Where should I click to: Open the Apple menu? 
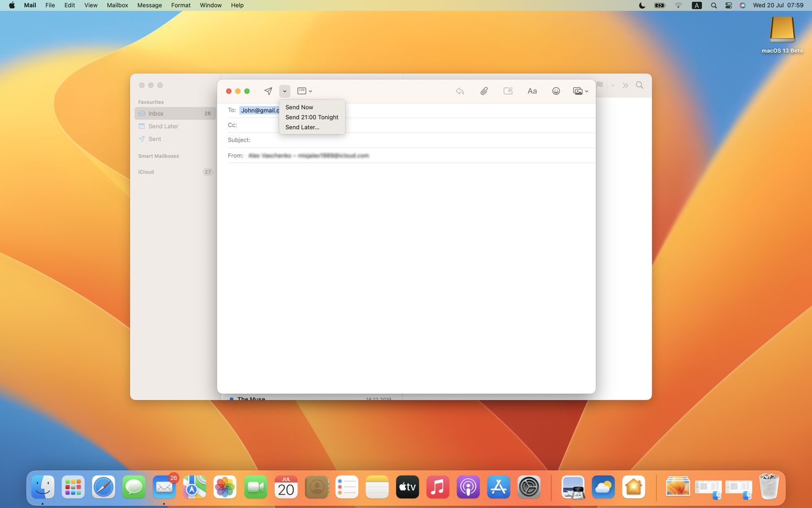(x=12, y=5)
